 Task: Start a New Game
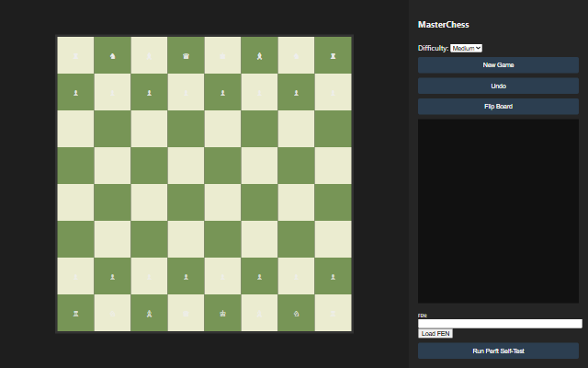[x=498, y=65]
